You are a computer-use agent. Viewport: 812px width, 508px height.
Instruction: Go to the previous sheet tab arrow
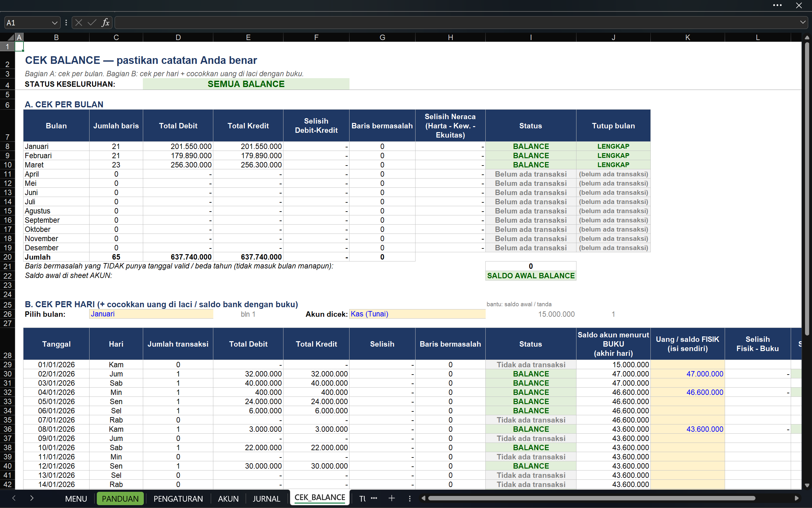point(14,498)
